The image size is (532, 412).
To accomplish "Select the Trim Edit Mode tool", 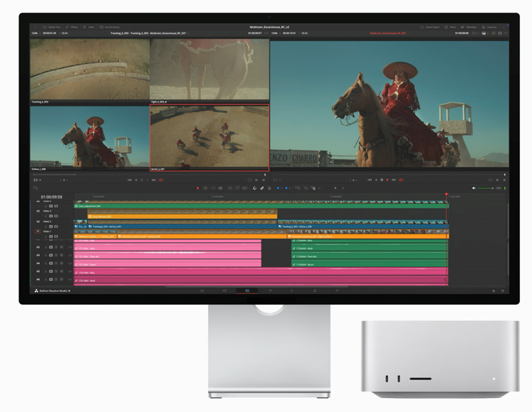I will [205, 188].
